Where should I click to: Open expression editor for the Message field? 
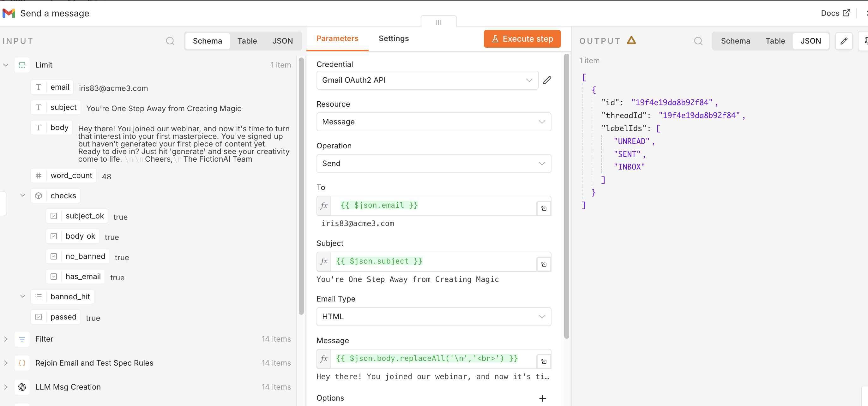click(544, 361)
